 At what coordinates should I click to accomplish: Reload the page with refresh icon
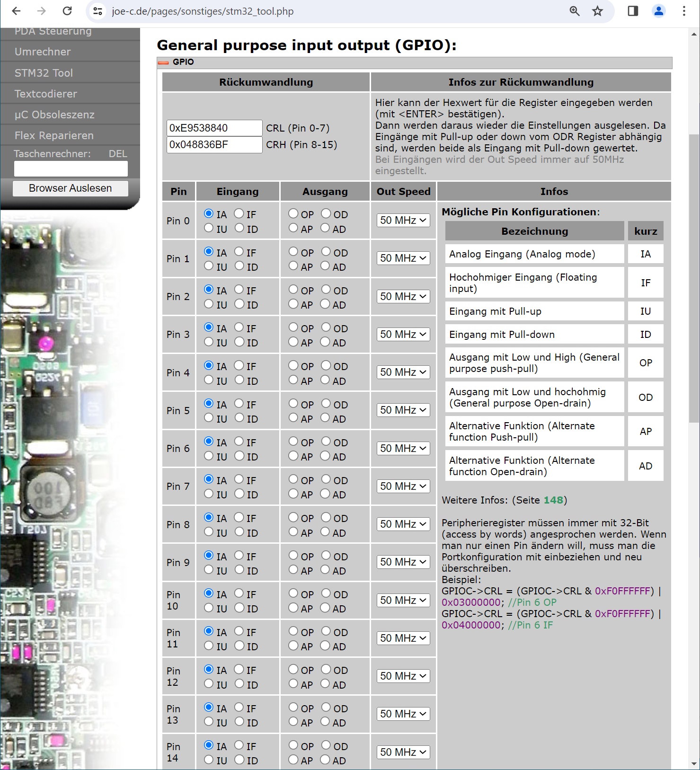tap(67, 11)
